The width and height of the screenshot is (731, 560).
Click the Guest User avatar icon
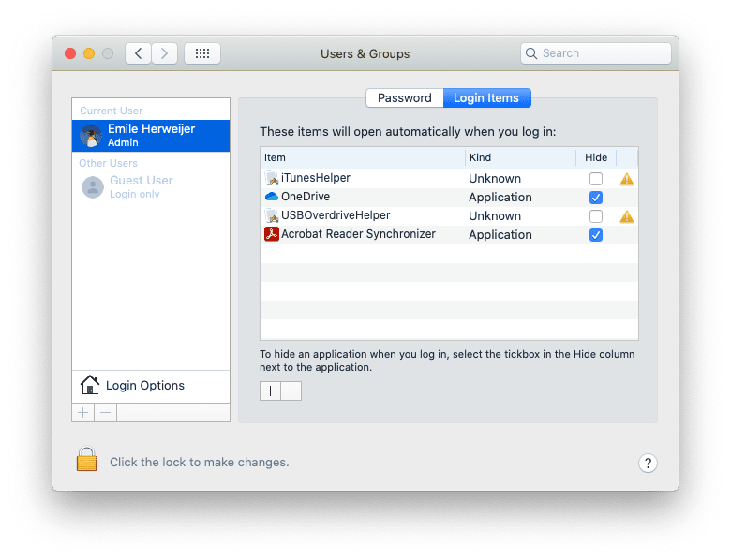93,187
